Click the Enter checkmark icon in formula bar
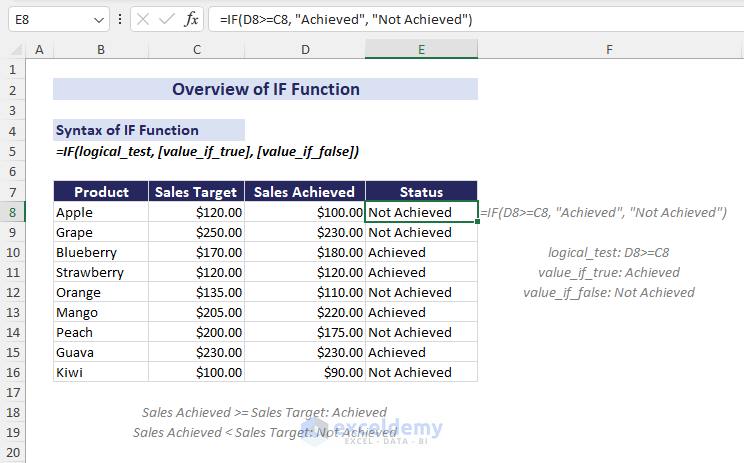 (x=167, y=19)
